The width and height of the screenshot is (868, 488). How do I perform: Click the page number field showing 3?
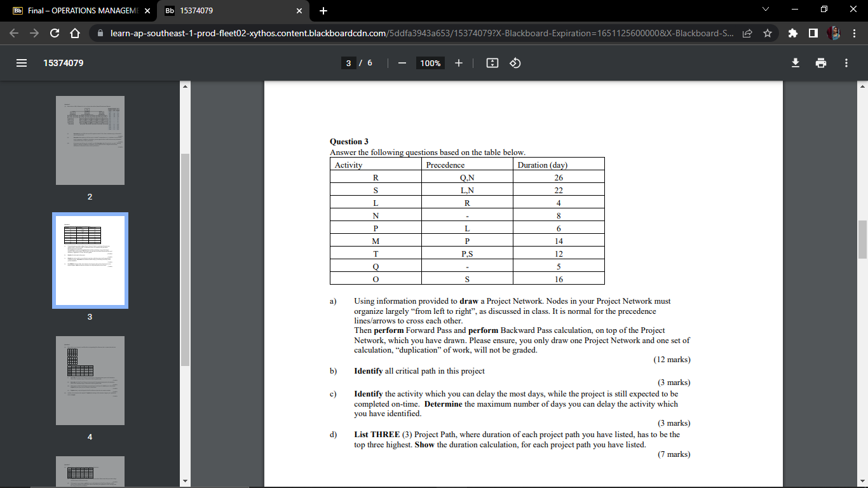pos(348,63)
